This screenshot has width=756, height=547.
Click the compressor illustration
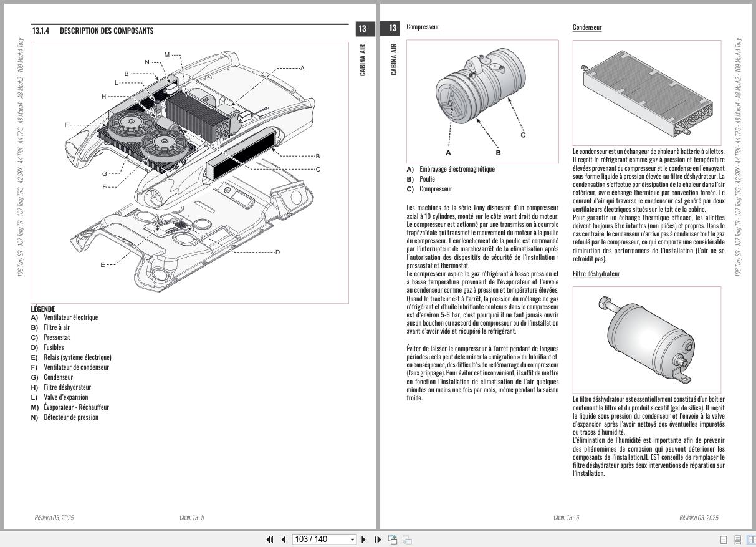[482, 101]
